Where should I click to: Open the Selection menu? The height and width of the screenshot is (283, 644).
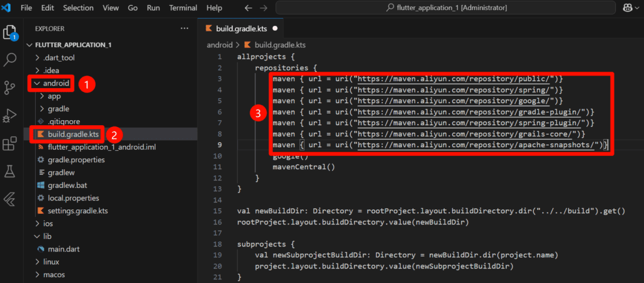[x=77, y=8]
